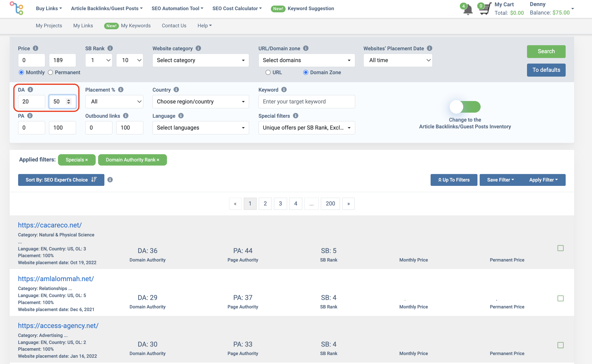Click the site logo icon

(16, 8)
